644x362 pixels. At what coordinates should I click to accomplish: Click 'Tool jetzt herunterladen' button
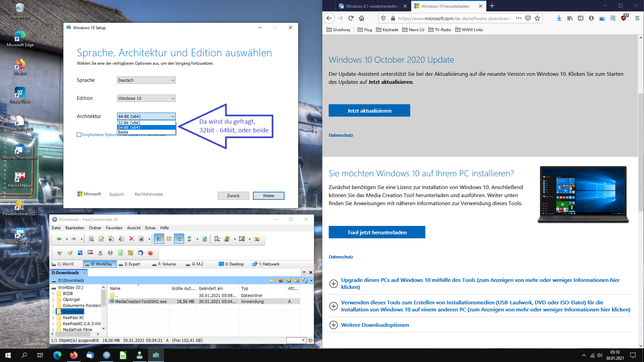[x=377, y=232]
